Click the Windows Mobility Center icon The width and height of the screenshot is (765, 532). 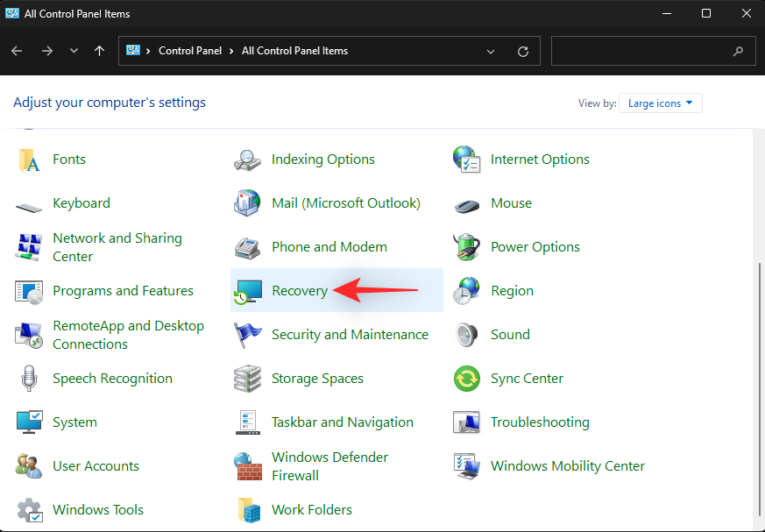point(467,466)
